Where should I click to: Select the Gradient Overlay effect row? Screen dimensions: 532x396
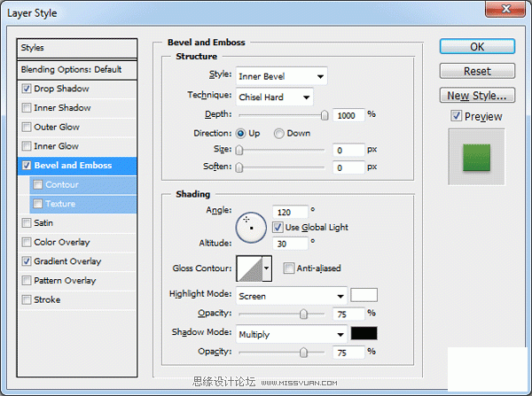77,261
